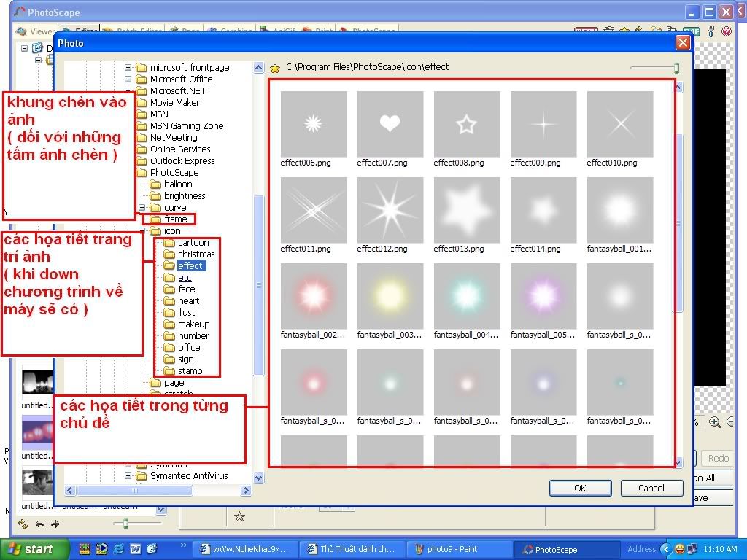The height and width of the screenshot is (560, 747).
Task: Expand the Symantec AntiVirus folder node
Action: coord(128,476)
